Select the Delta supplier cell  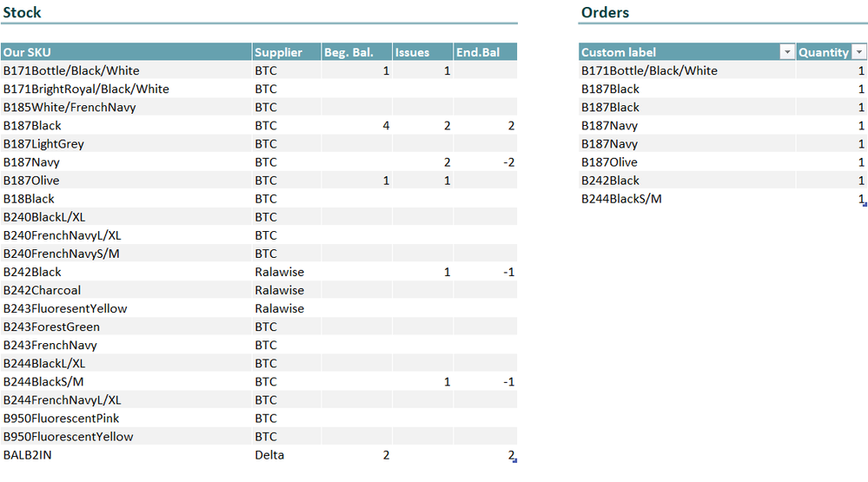coord(287,455)
